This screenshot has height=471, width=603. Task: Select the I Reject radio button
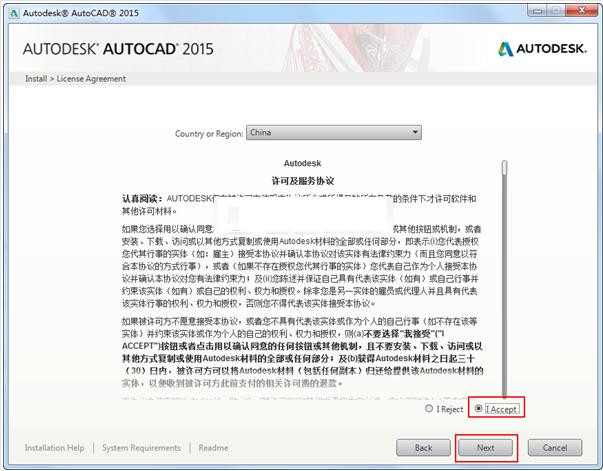(x=429, y=408)
